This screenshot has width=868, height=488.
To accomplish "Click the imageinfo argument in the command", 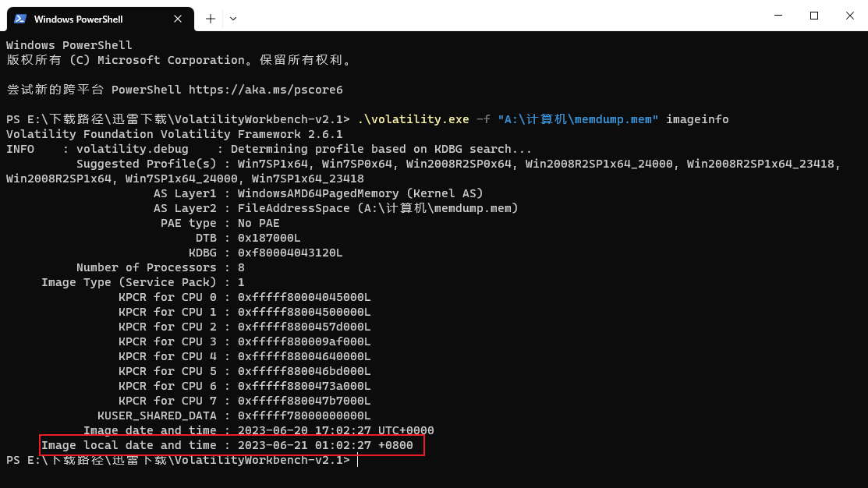I will click(x=696, y=119).
